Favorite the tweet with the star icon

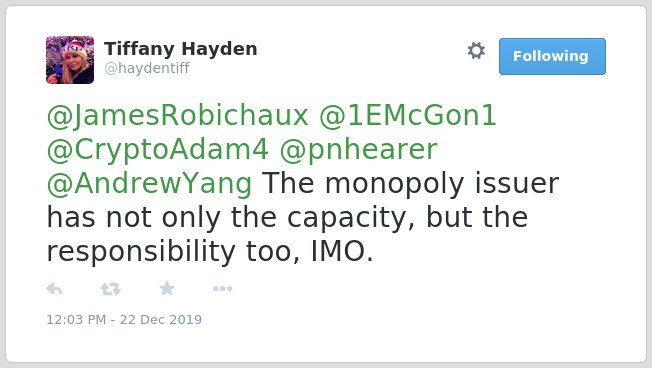pos(167,288)
